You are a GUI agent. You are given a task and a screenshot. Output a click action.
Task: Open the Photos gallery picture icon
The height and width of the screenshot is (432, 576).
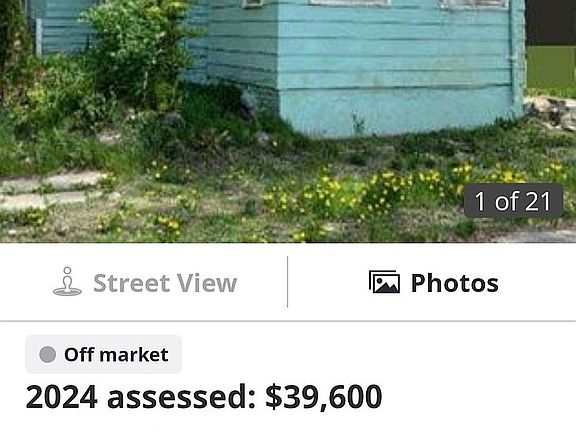pyautogui.click(x=384, y=282)
